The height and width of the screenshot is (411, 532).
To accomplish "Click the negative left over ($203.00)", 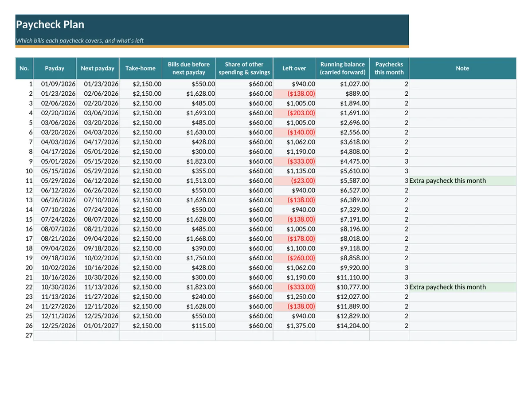I will 294,113.
